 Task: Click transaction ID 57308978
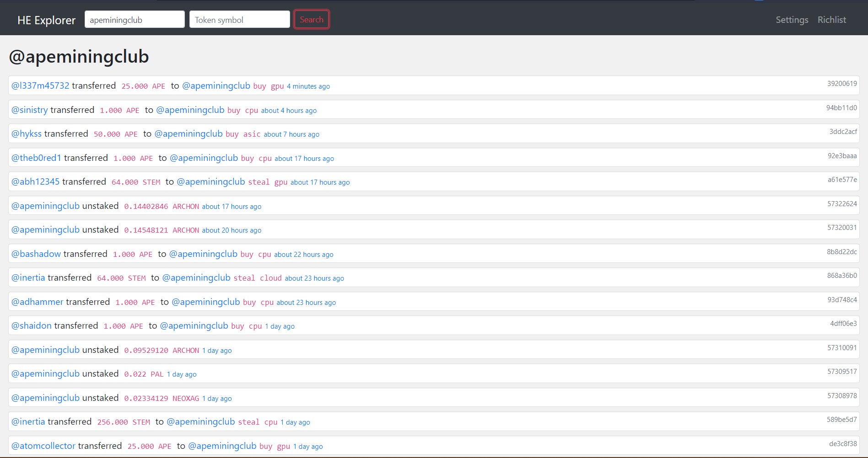point(842,396)
